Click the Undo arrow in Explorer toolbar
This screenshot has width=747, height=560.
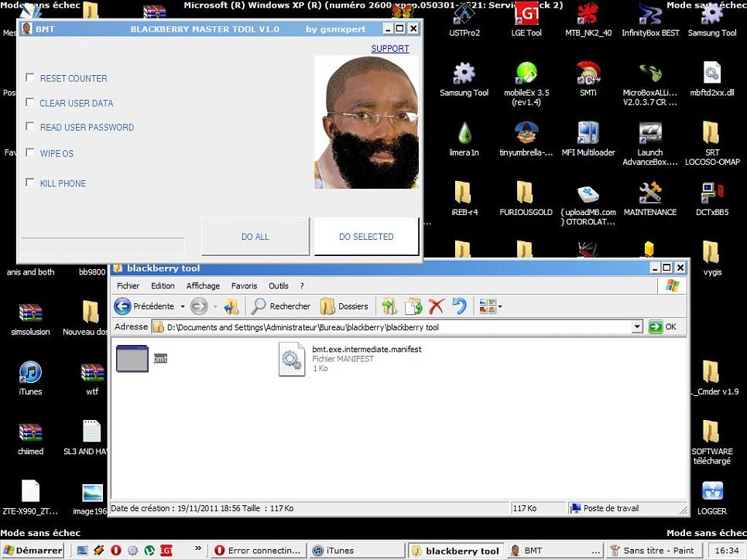point(460,306)
